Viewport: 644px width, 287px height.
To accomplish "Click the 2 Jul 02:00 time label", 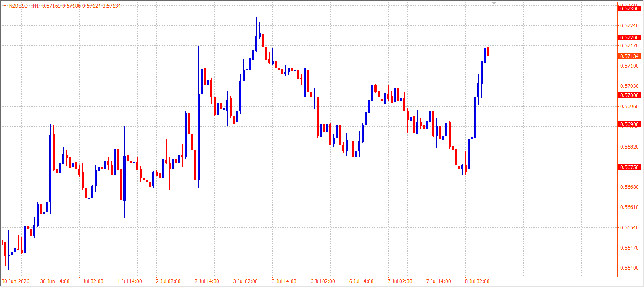I will (x=168, y=281).
